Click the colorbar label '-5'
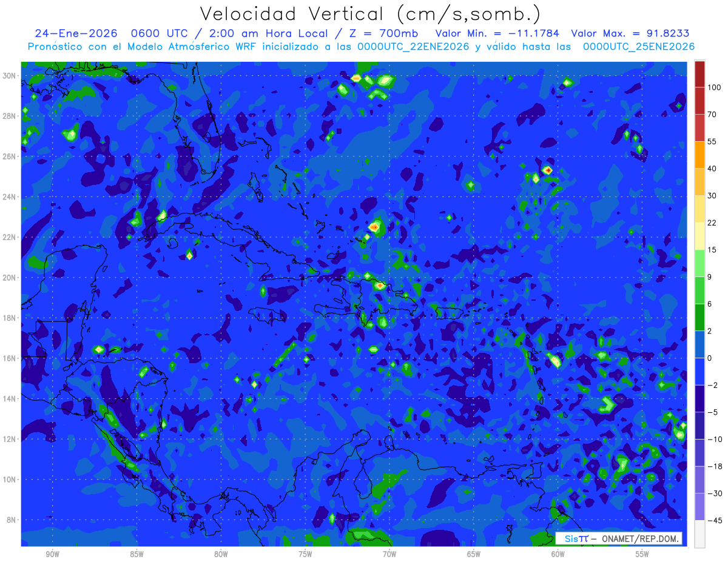 click(x=712, y=412)
